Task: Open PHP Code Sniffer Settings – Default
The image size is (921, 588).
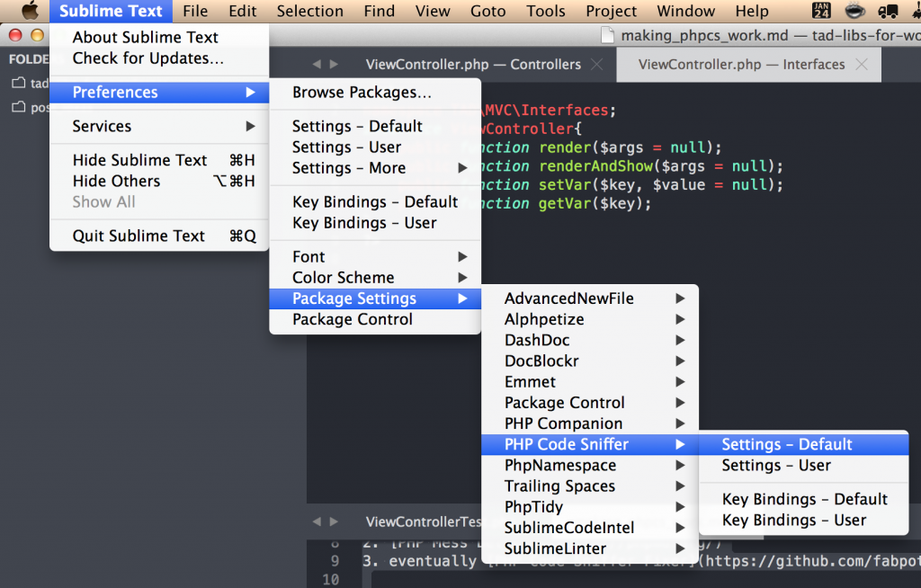Action: (x=803, y=445)
